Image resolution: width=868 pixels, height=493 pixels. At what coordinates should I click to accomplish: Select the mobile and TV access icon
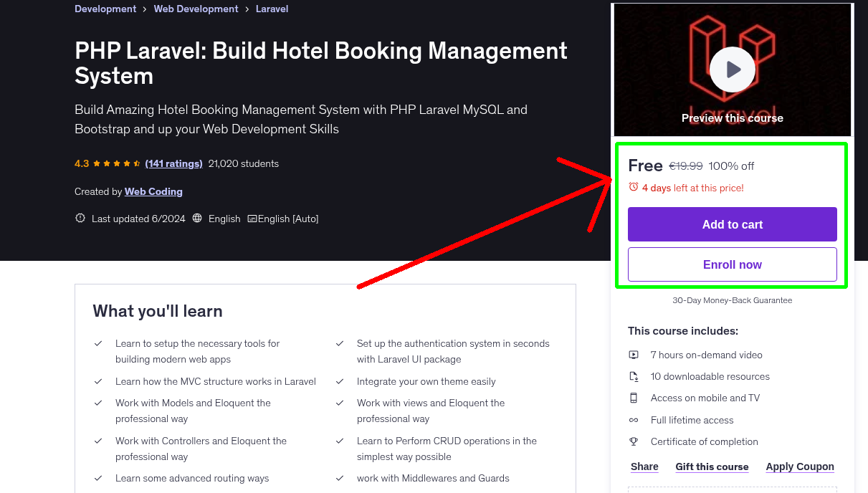pyautogui.click(x=634, y=398)
